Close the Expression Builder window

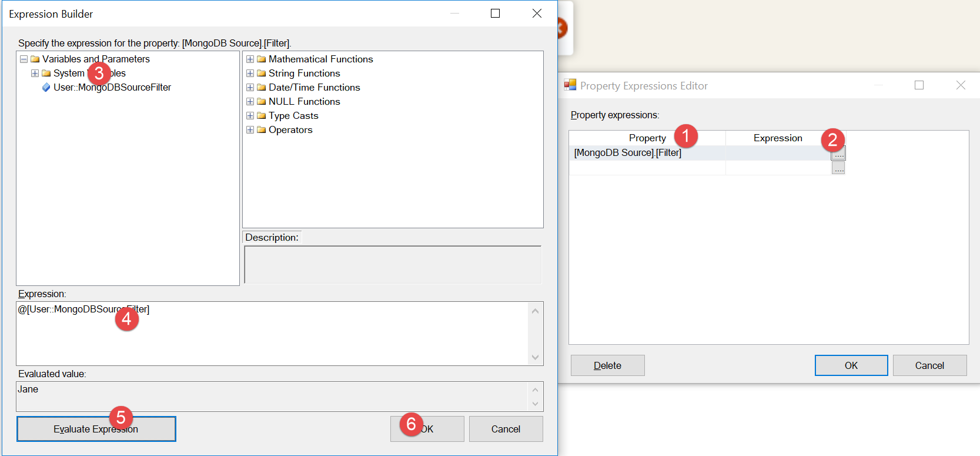pos(537,14)
